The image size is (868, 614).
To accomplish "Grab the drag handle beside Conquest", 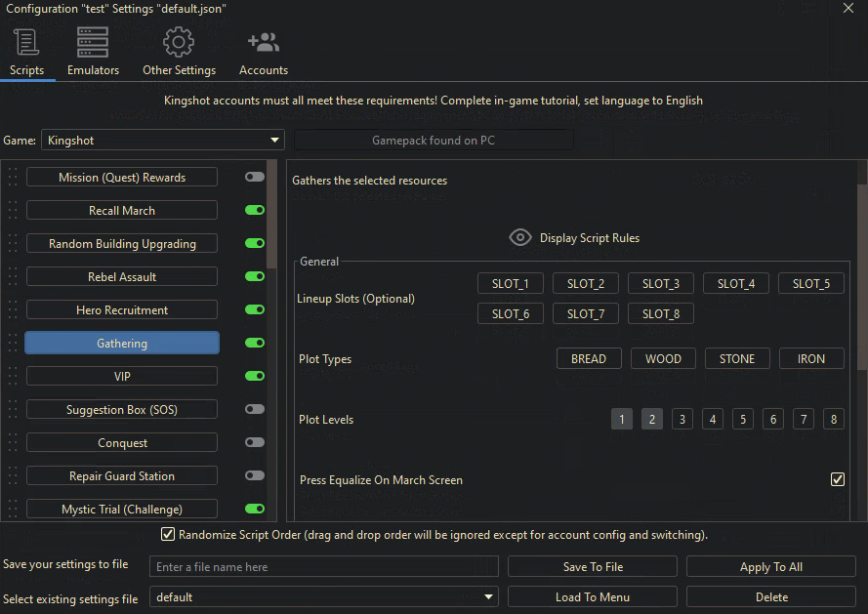I will point(13,443).
